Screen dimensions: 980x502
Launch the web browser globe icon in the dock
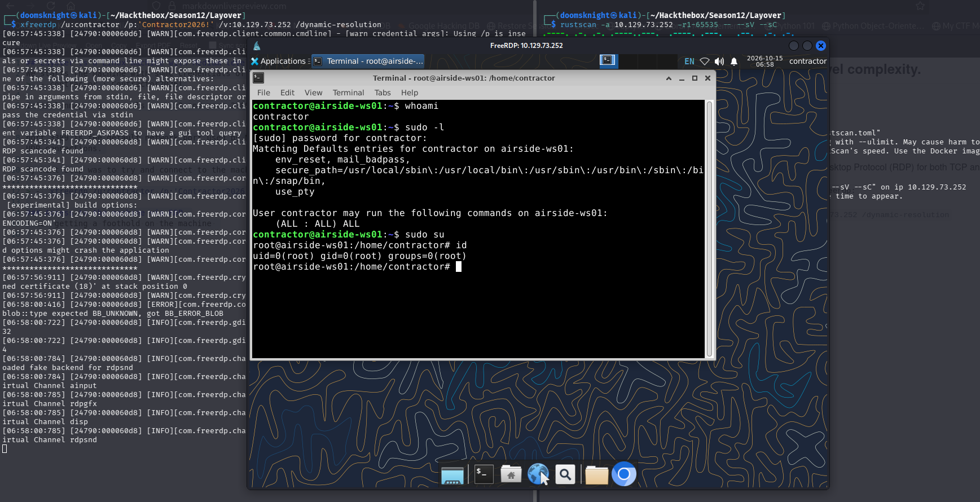coord(538,474)
